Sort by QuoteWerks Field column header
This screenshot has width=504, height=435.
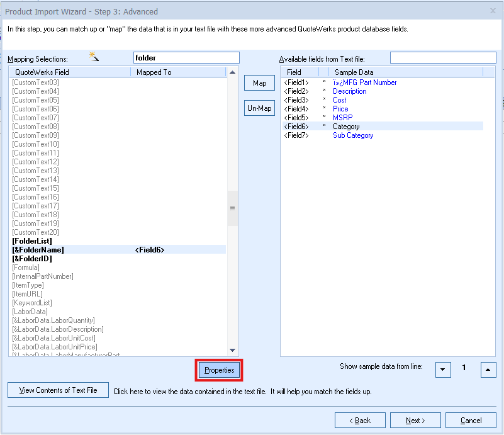pyautogui.click(x=69, y=72)
